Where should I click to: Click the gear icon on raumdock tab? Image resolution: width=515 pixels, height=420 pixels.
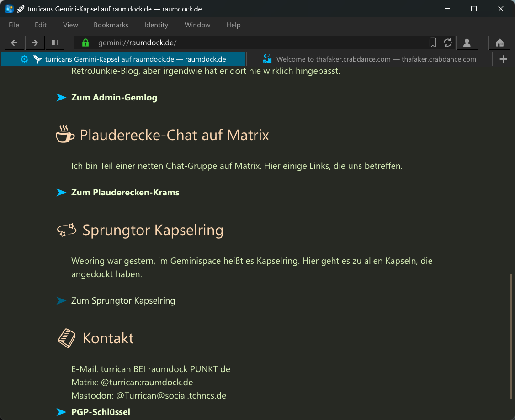pyautogui.click(x=24, y=59)
